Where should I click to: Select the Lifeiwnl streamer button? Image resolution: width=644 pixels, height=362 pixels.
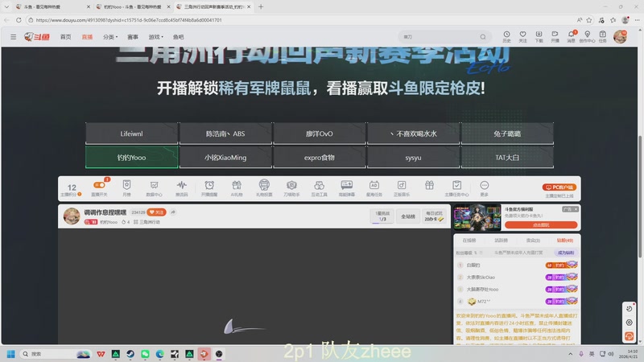131,134
